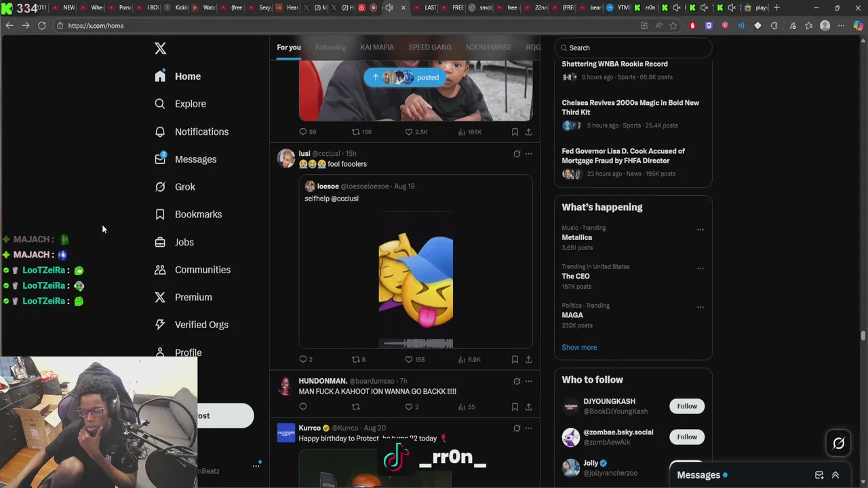Bookmark the post with 2.5K likes
The width and height of the screenshot is (868, 488).
click(x=515, y=132)
